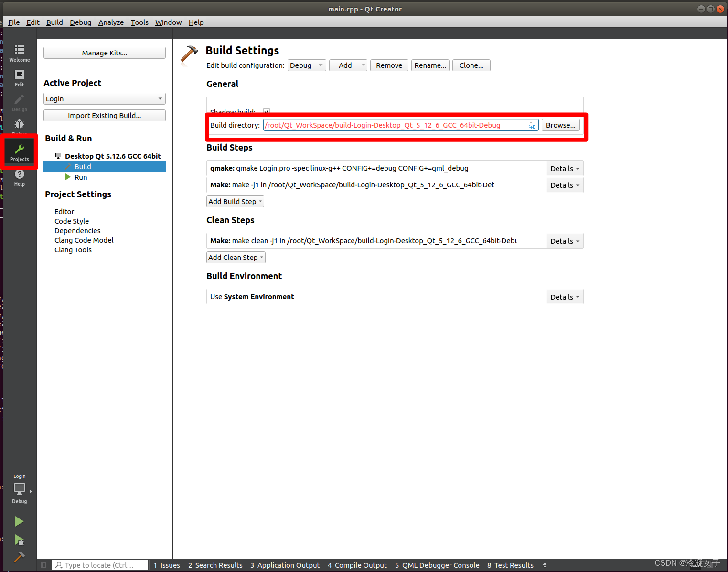The image size is (728, 572).
Task: Expand Details for Build Environment
Action: tap(565, 297)
